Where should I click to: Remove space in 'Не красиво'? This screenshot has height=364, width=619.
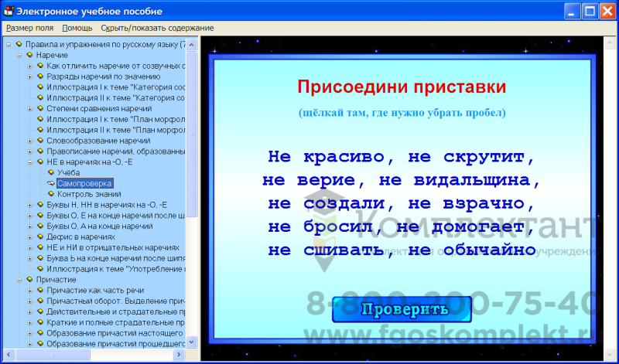[297, 157]
